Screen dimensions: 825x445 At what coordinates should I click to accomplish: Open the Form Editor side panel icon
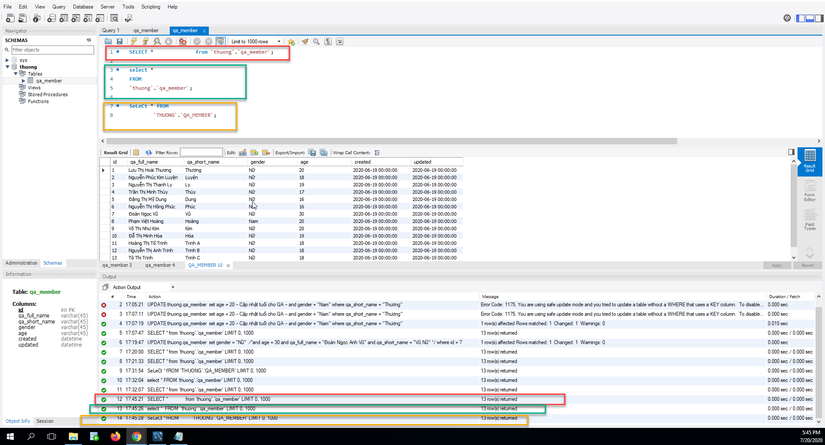pyautogui.click(x=810, y=190)
